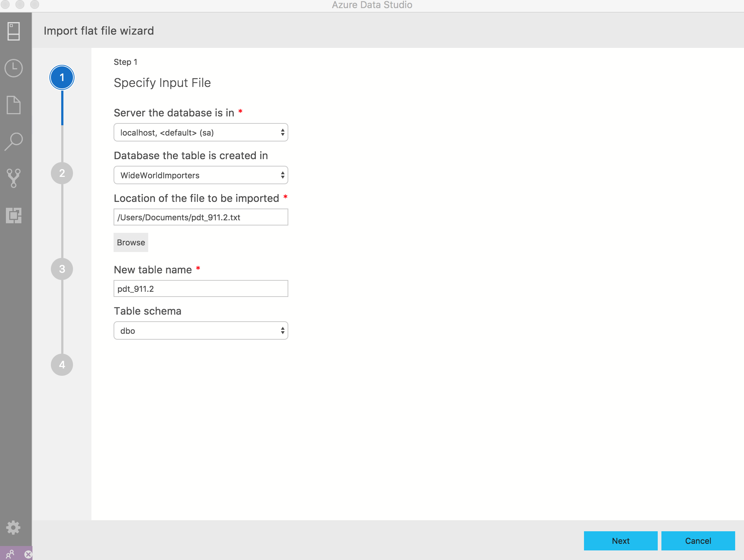The height and width of the screenshot is (560, 744).
Task: Select step 3 in the wizard
Action: [61, 269]
